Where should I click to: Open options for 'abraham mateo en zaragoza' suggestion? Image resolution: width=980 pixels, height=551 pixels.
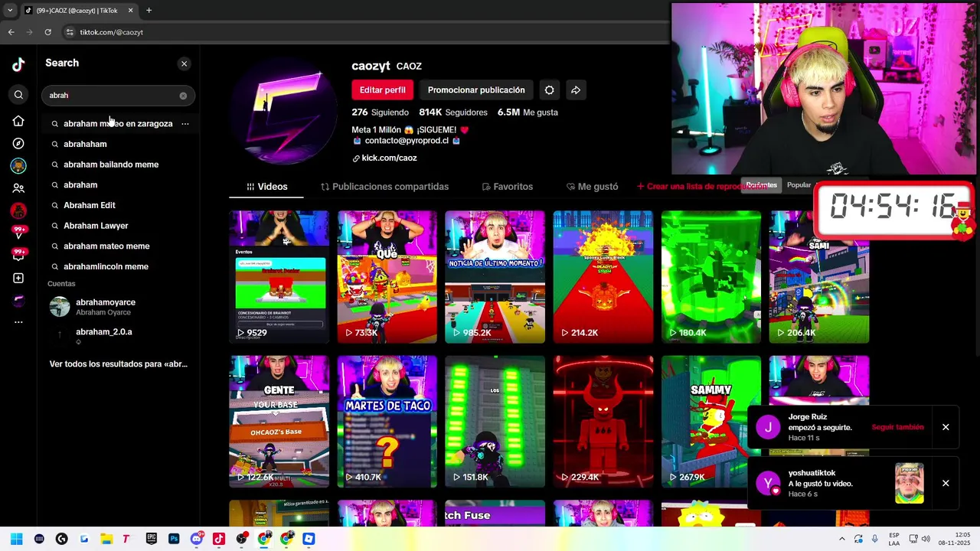185,123
